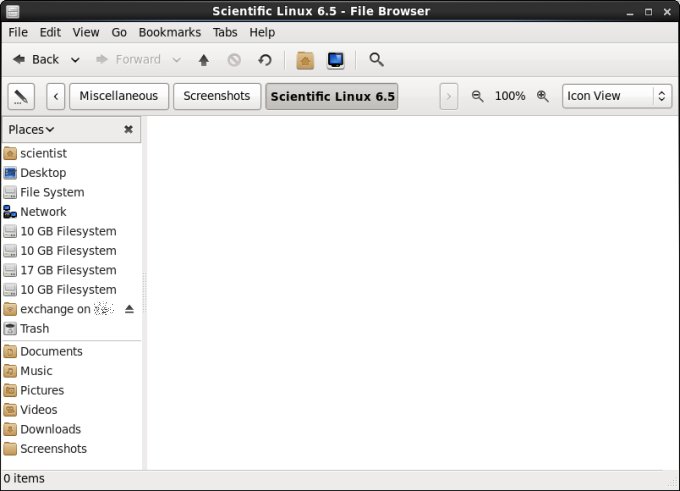Image resolution: width=680 pixels, height=491 pixels.
Task: Open the Edit menu
Action: tap(50, 33)
